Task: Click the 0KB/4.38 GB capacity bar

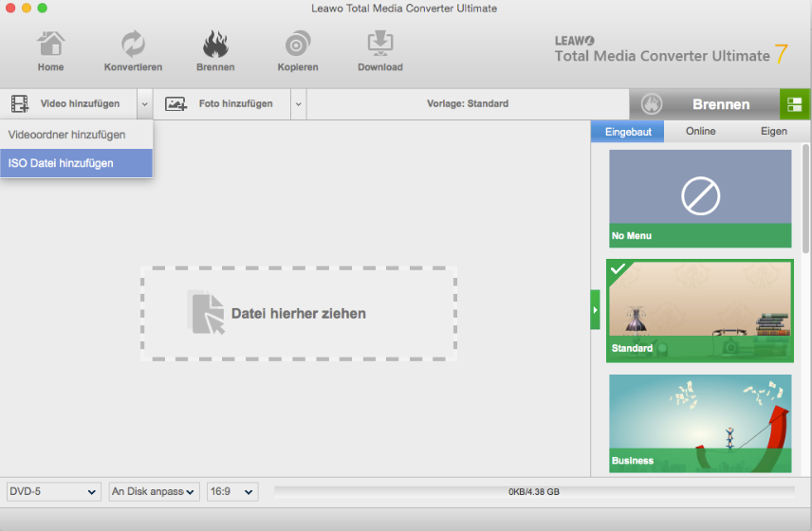Action: pos(534,492)
